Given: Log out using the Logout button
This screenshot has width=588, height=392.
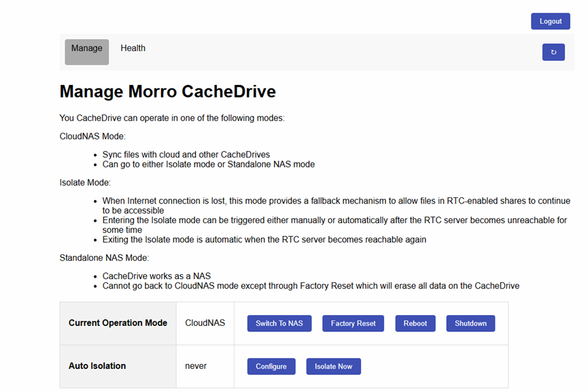Looking at the screenshot, I should click(550, 21).
